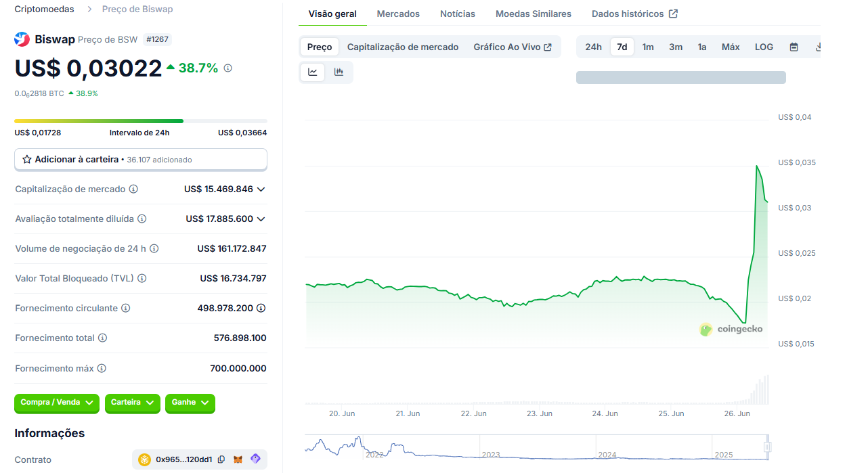Open Gráfico Ao Vivo link
The width and height of the screenshot is (868, 473).
pos(513,47)
